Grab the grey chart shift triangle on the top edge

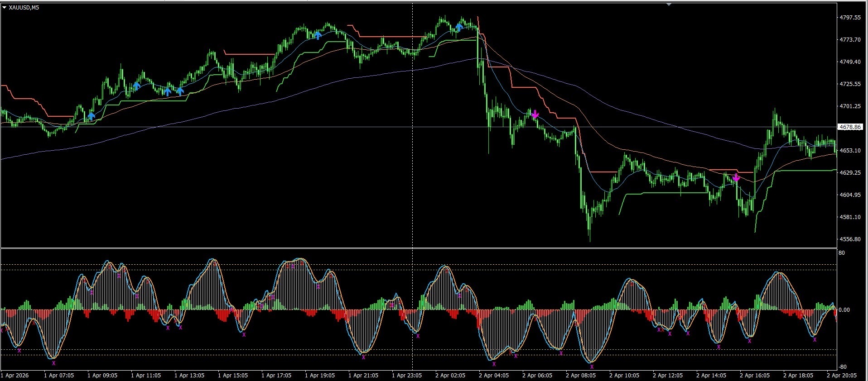click(669, 4)
